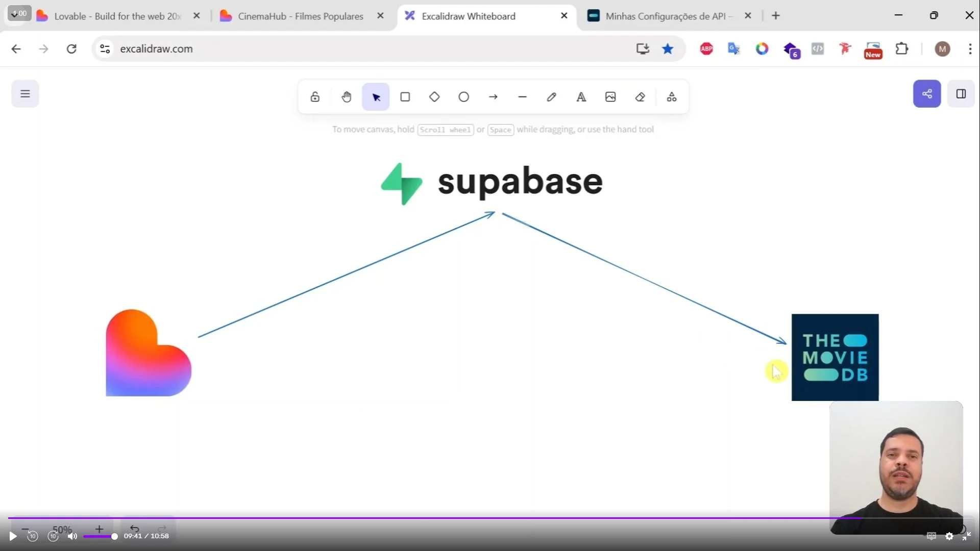Screen dimensions: 980x551
Task: Click the video volume slider
Action: tap(101, 536)
